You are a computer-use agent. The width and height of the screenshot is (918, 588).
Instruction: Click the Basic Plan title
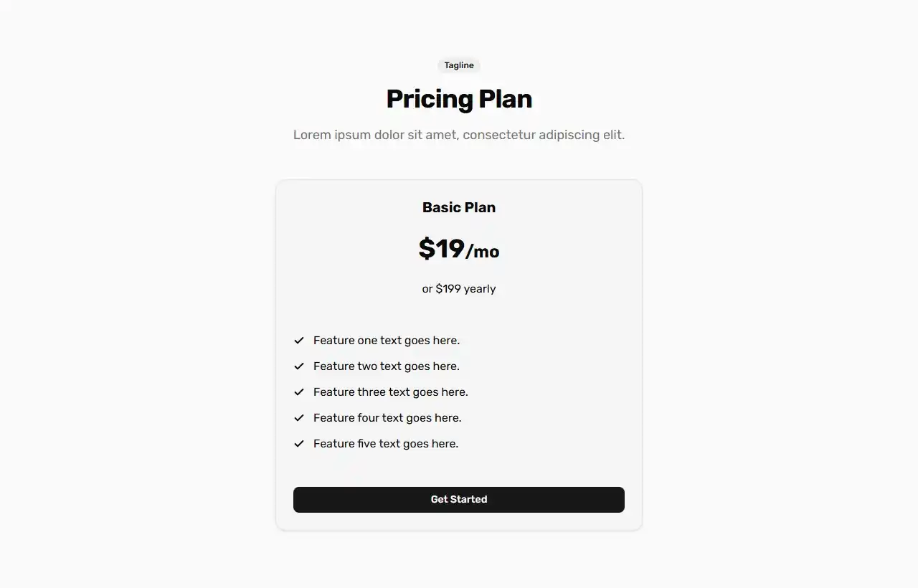point(458,207)
